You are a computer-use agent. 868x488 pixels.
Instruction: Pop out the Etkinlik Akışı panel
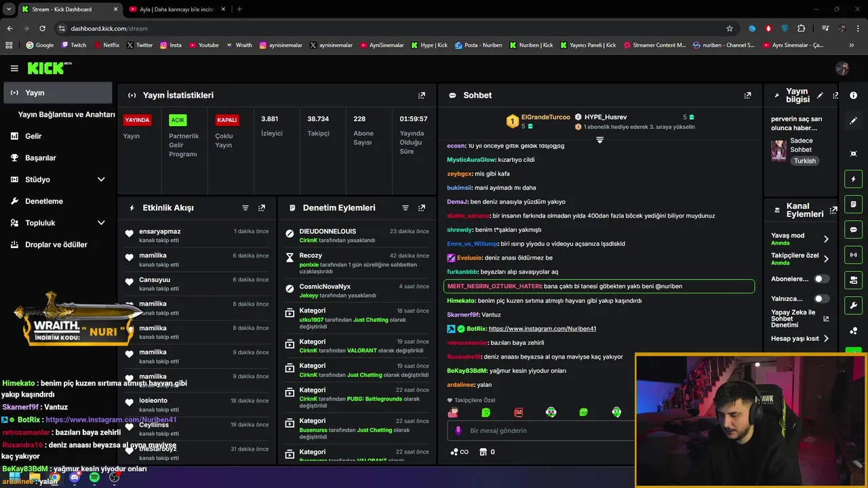[x=262, y=208]
